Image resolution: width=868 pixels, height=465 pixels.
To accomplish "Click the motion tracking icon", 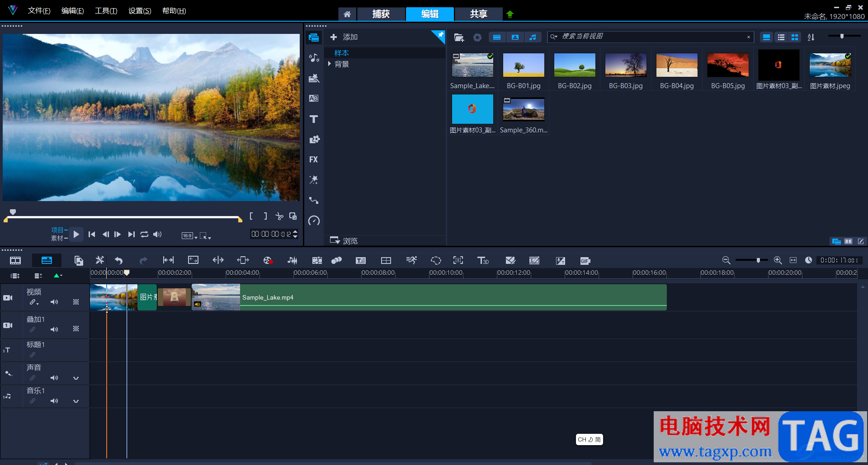I will pos(411,260).
